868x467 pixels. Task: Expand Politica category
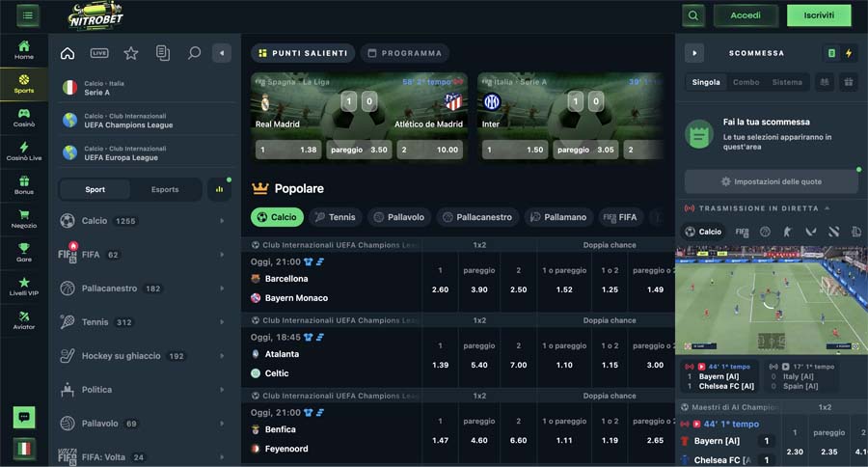(x=145, y=390)
